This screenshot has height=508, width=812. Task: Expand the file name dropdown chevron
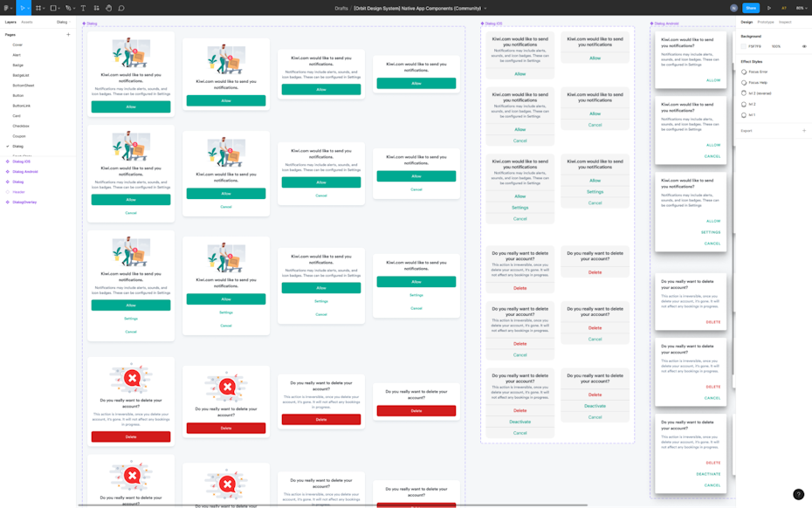point(485,9)
